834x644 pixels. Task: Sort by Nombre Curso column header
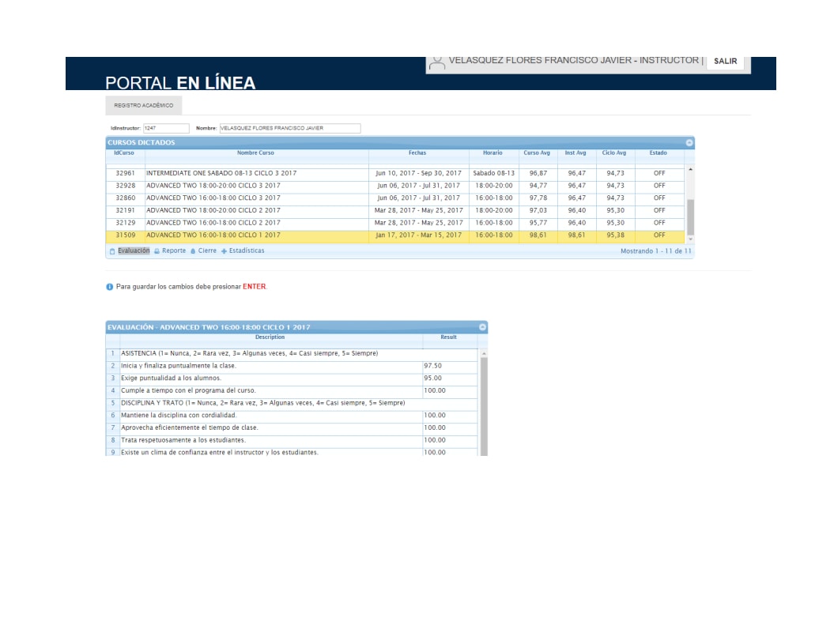256,153
